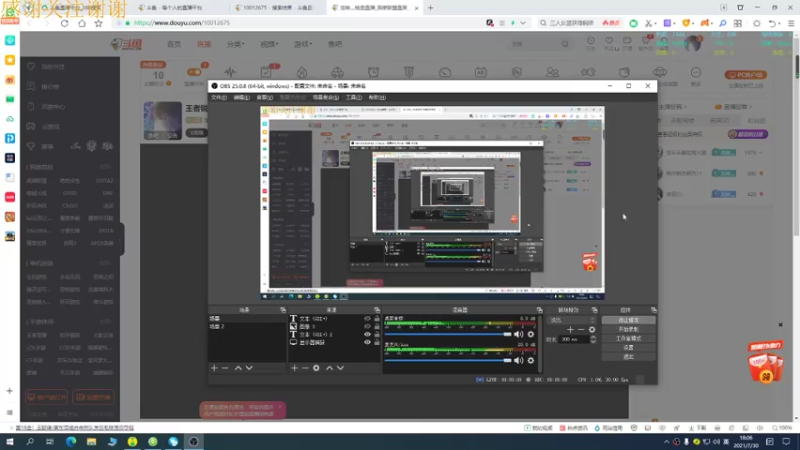
Task: Expand the 视频 dropdown in Douyu navigation
Action: [269, 44]
